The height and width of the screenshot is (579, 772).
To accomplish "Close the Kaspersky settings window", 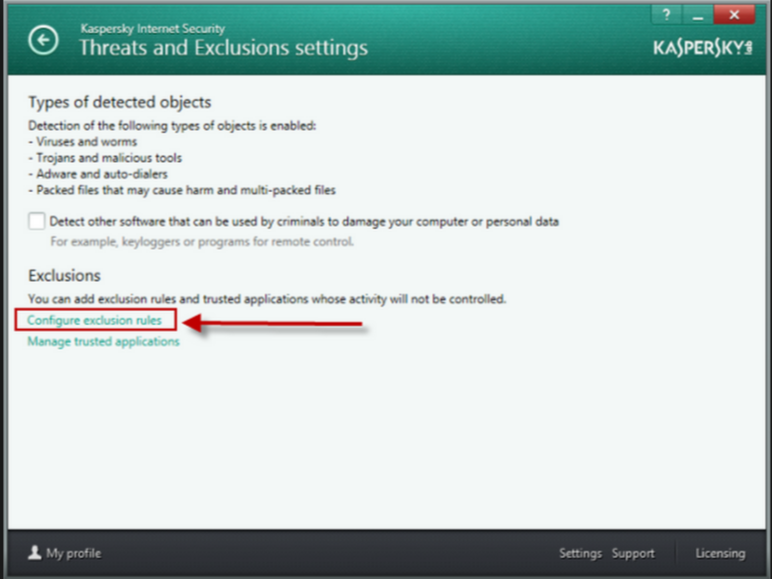I will (734, 15).
